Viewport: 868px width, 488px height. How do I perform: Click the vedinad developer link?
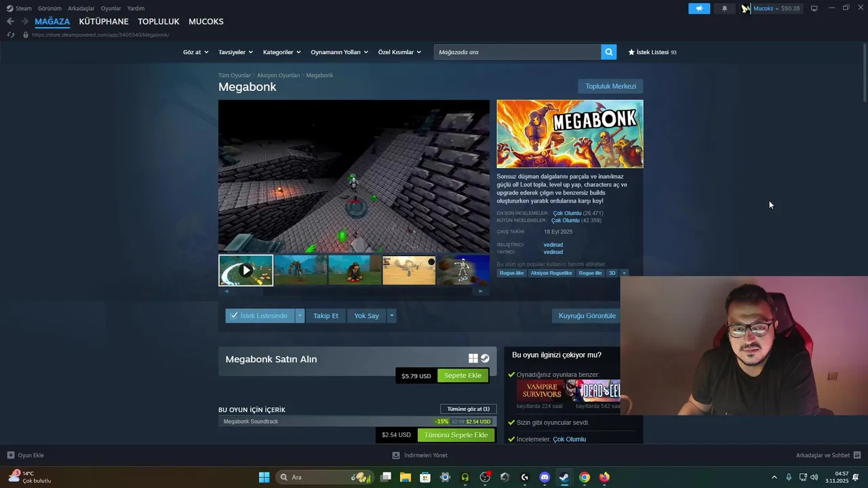[553, 245]
